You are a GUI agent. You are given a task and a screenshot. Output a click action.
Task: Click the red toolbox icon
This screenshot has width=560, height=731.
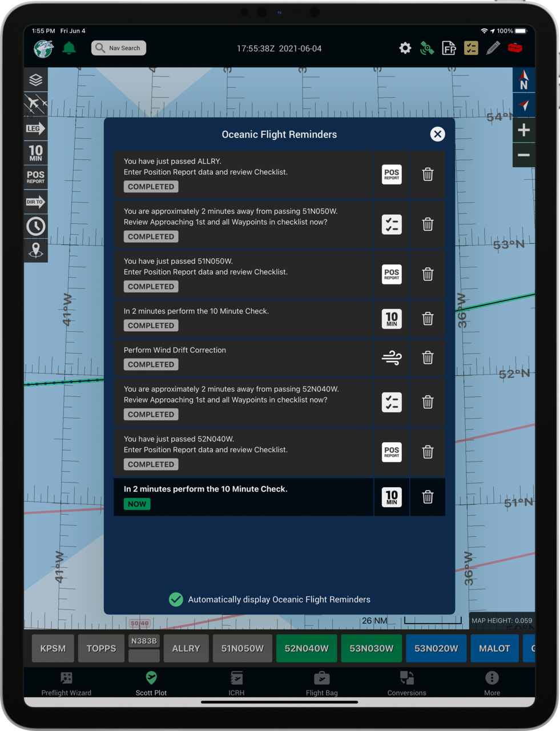click(x=515, y=48)
